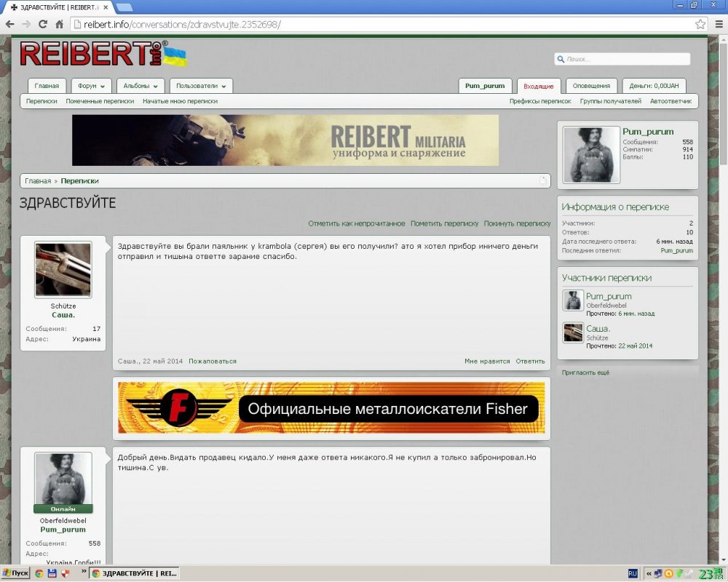The height and width of the screenshot is (582, 728).
Task: Click the browser forward arrow
Action: 26,24
